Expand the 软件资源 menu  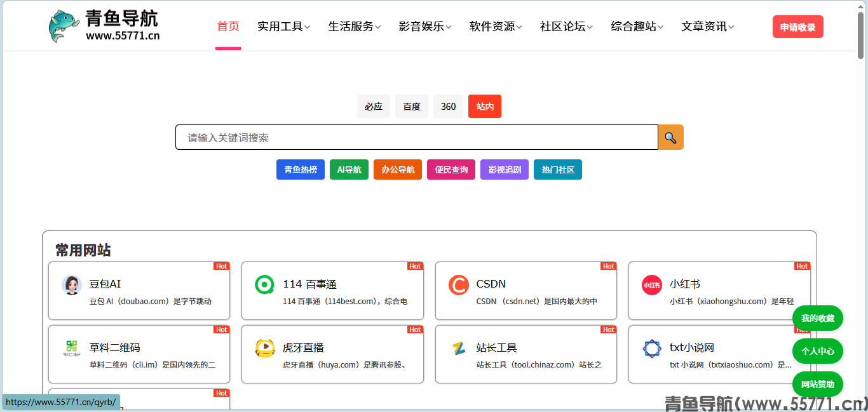pos(496,26)
